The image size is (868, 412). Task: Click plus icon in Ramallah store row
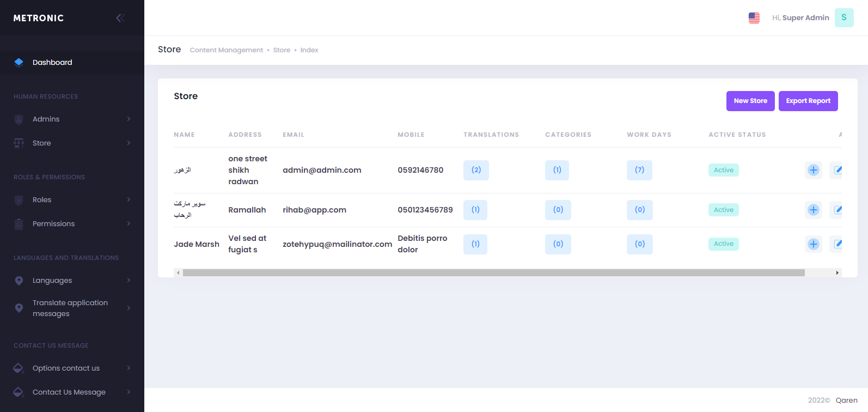coord(813,210)
